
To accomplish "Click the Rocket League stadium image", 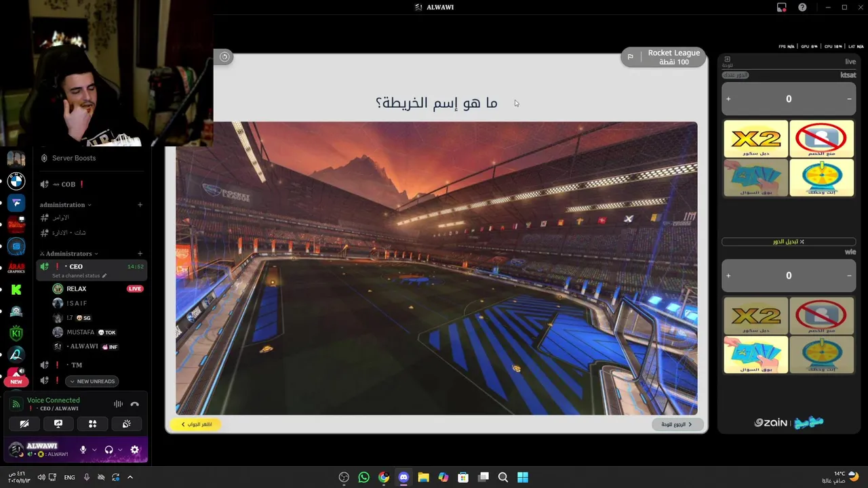I will pyautogui.click(x=436, y=268).
